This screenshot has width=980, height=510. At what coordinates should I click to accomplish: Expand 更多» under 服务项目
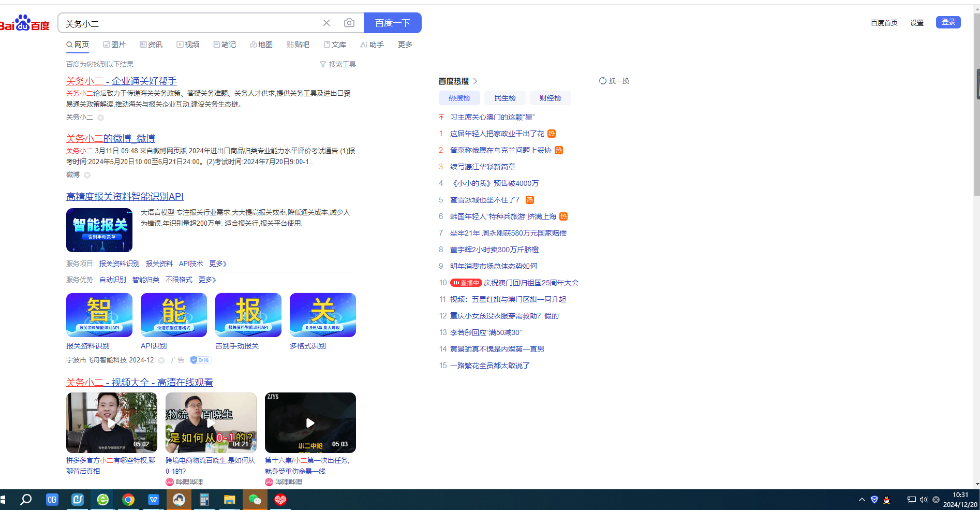tap(218, 264)
